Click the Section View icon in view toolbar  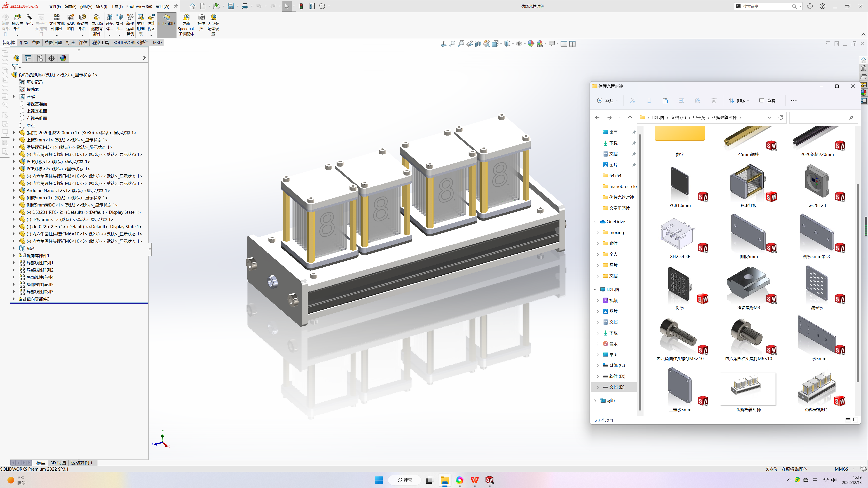pyautogui.click(x=478, y=43)
